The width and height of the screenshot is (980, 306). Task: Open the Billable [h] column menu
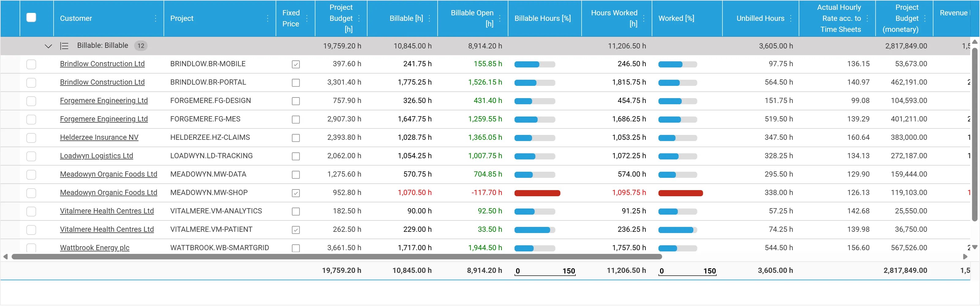tap(429, 18)
